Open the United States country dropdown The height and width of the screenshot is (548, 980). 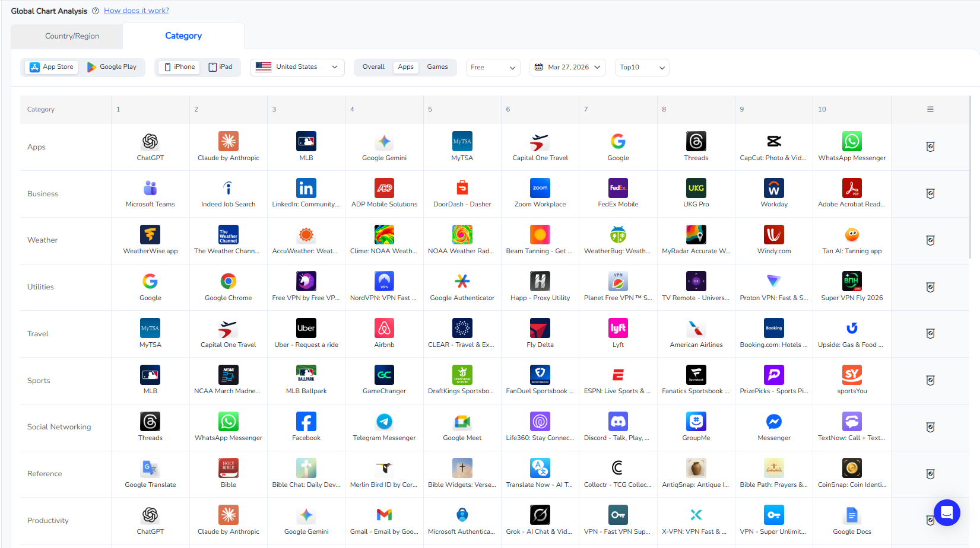click(297, 67)
